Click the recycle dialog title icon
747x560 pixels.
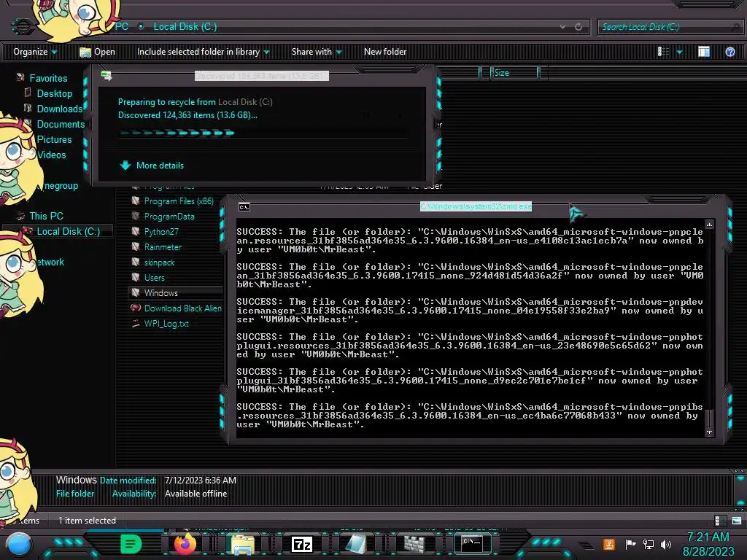click(x=107, y=75)
